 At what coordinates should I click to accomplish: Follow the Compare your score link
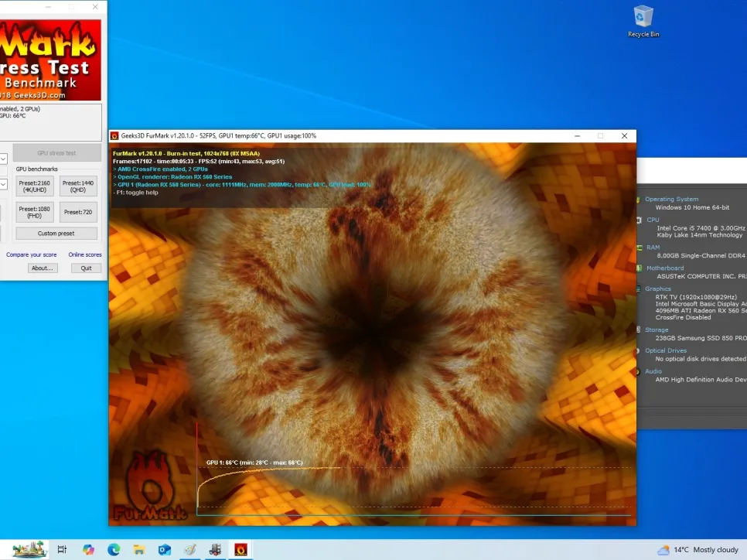point(32,255)
